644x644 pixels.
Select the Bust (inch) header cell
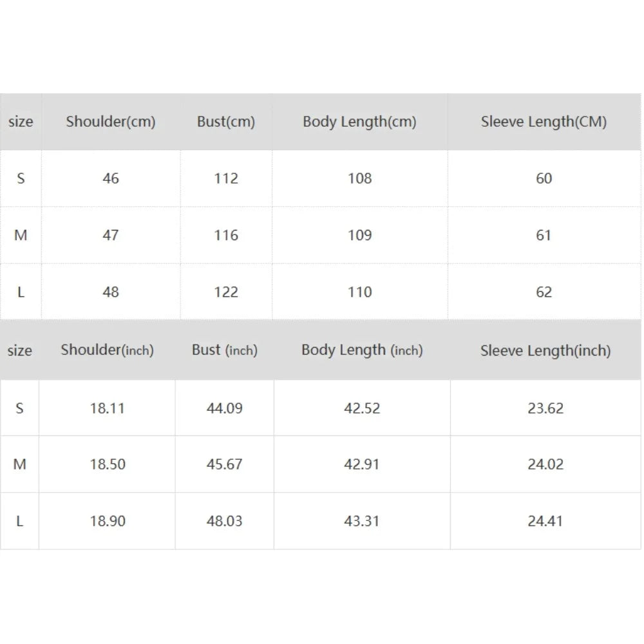(224, 350)
